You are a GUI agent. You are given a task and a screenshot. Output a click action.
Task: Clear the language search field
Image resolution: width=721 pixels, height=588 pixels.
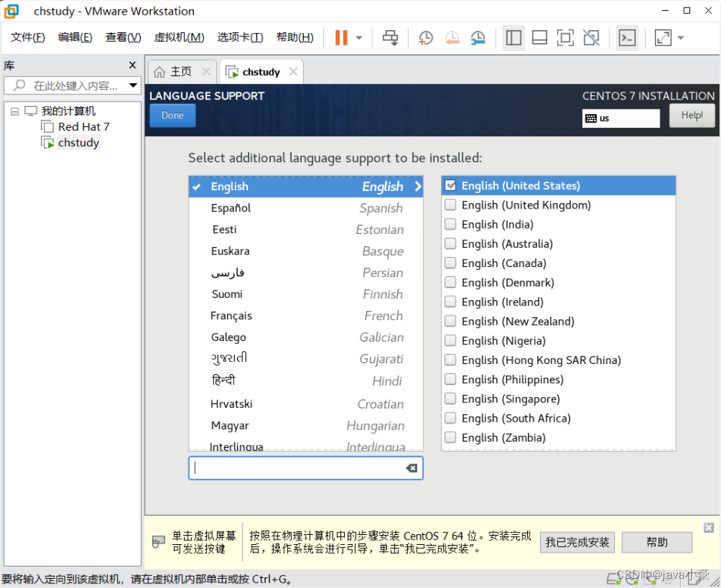412,468
